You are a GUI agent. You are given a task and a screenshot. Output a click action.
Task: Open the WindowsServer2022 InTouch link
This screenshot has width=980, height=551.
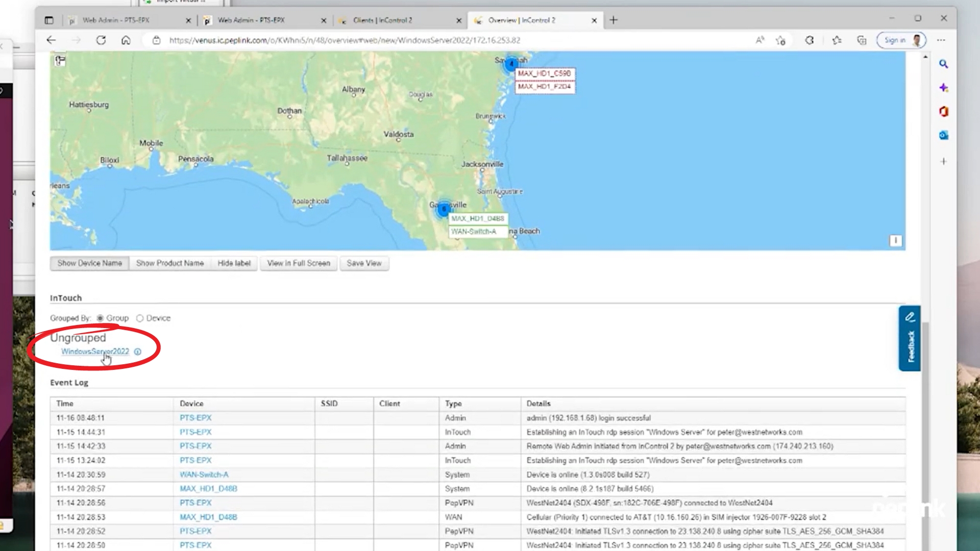tap(95, 352)
